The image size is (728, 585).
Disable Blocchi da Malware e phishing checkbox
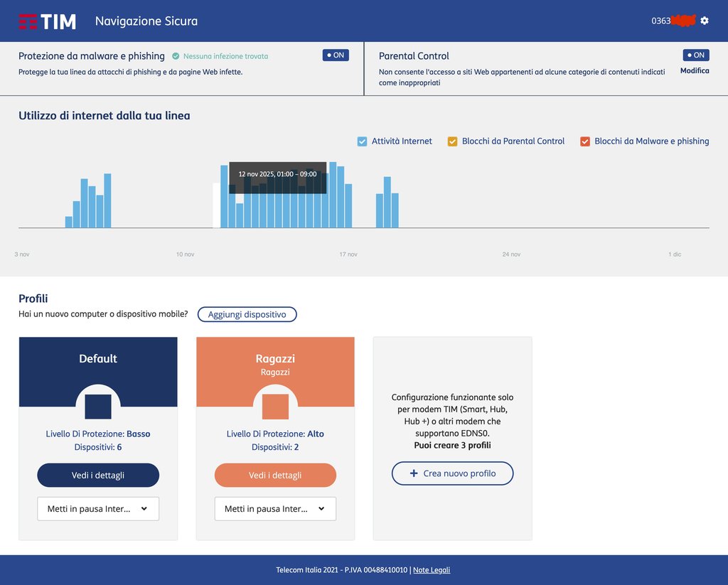[585, 141]
